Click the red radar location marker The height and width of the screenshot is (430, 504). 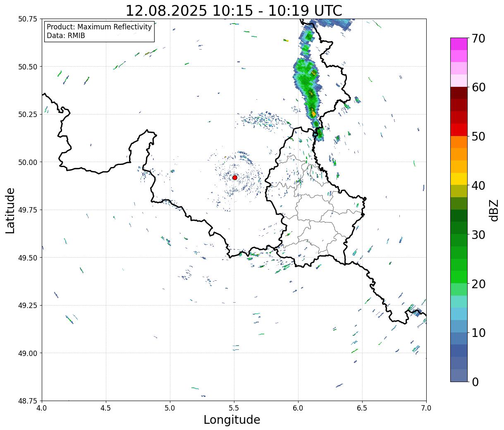pyautogui.click(x=235, y=177)
